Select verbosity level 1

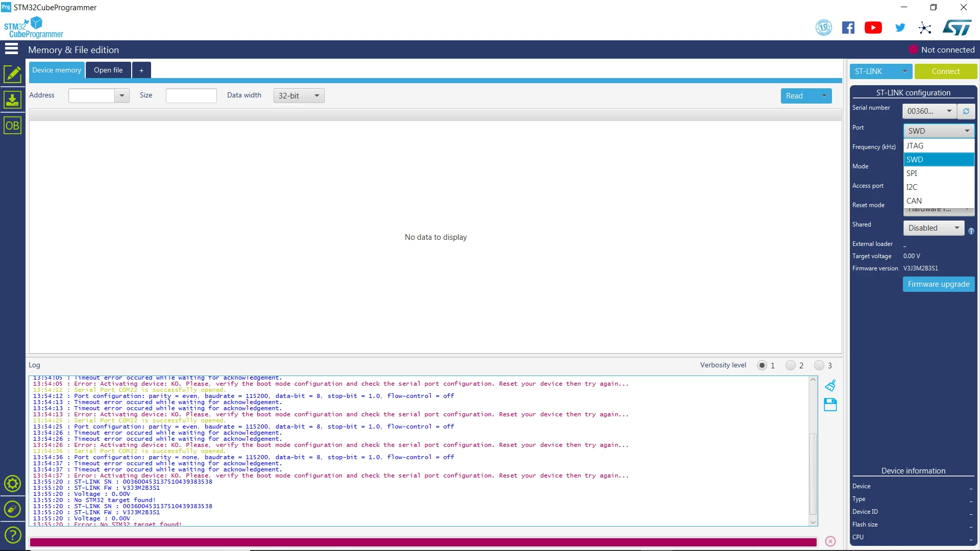pos(762,365)
